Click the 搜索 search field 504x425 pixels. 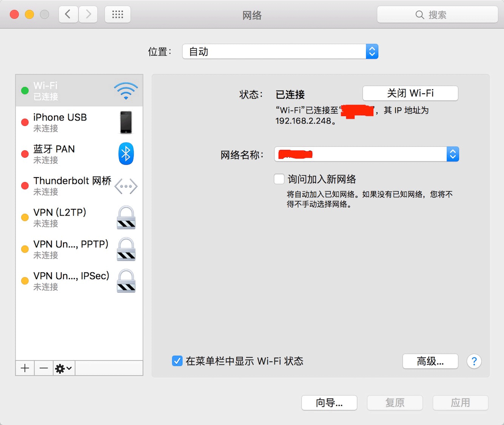(438, 15)
